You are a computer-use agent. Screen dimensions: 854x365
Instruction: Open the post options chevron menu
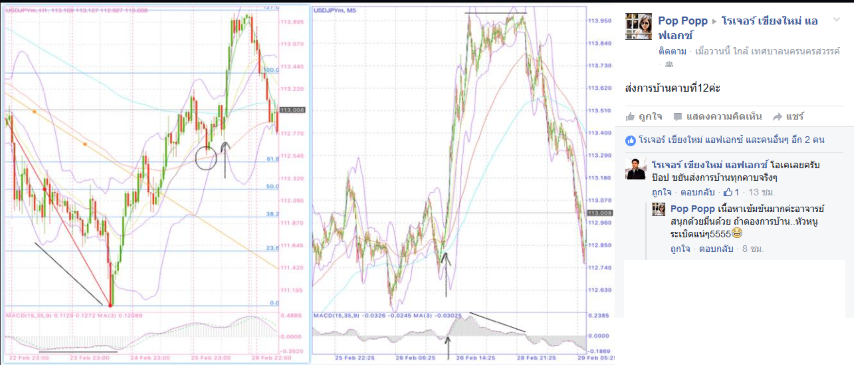837,20
